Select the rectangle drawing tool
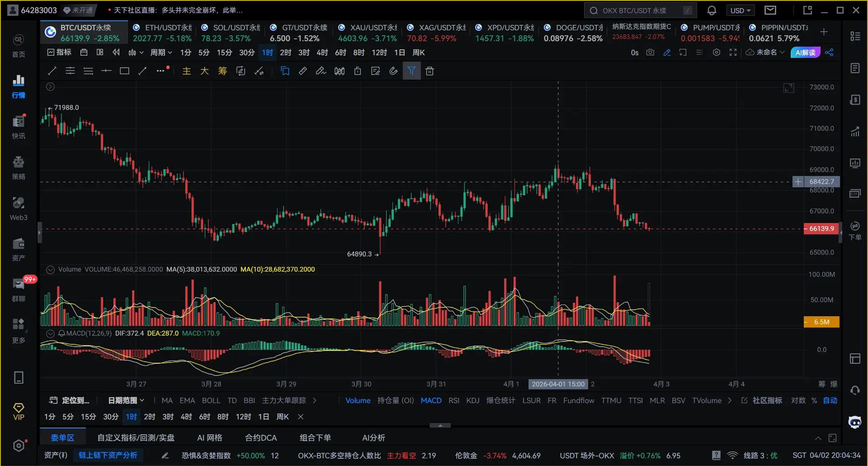Image resolution: width=868 pixels, height=466 pixels. (x=124, y=71)
